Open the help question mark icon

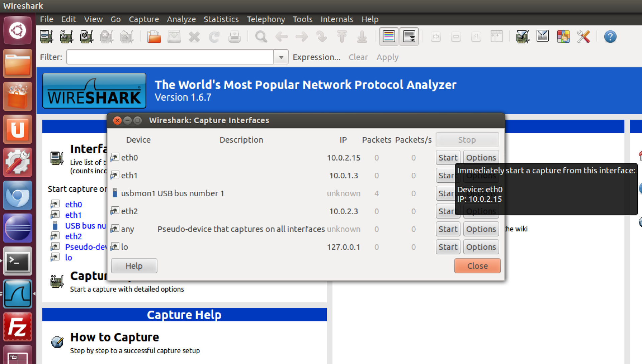point(610,37)
